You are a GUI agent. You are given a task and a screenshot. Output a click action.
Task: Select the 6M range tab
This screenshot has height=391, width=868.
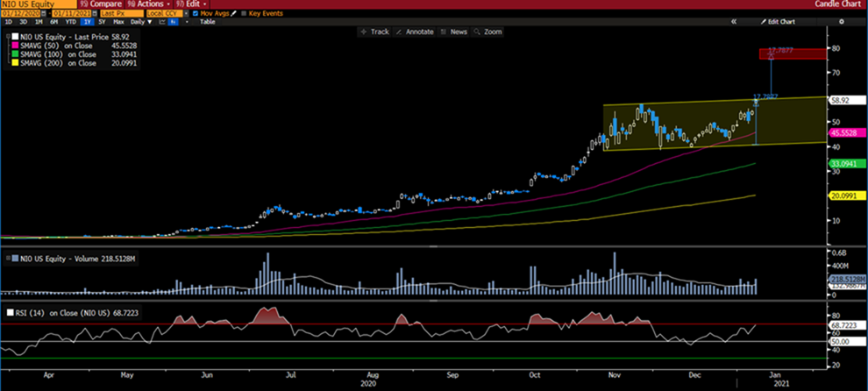(x=53, y=22)
